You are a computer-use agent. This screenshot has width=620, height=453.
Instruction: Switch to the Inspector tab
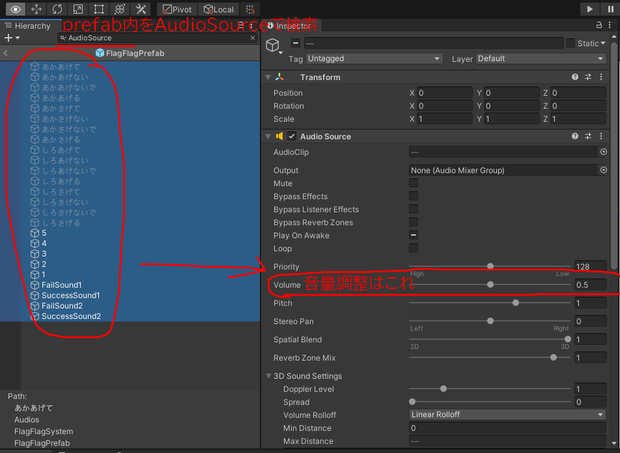point(291,26)
